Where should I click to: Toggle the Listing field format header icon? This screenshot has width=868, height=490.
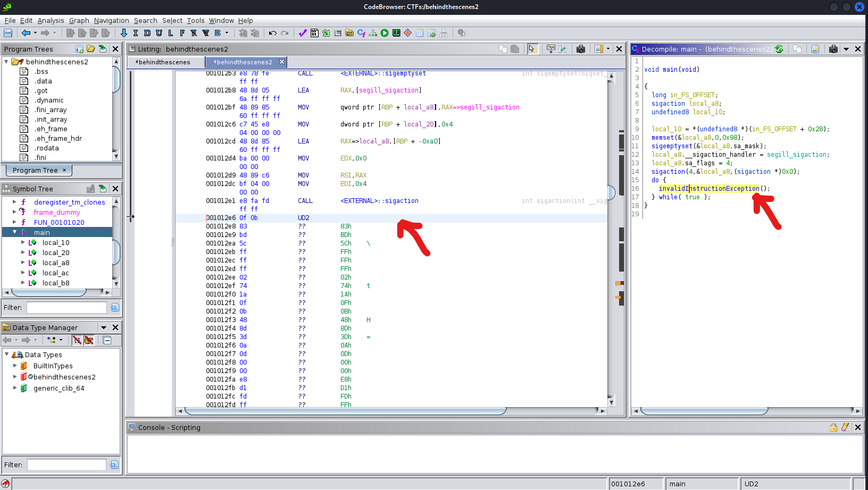click(551, 49)
